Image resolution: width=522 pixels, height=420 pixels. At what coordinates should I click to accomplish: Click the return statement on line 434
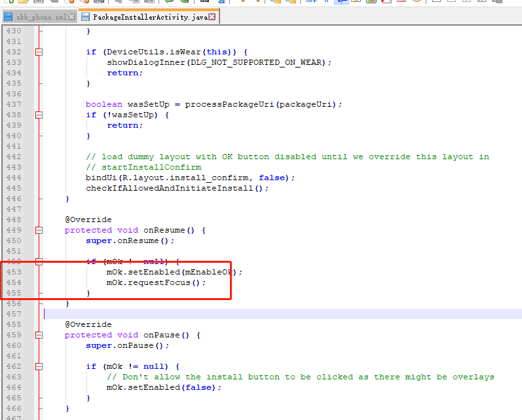tap(124, 73)
